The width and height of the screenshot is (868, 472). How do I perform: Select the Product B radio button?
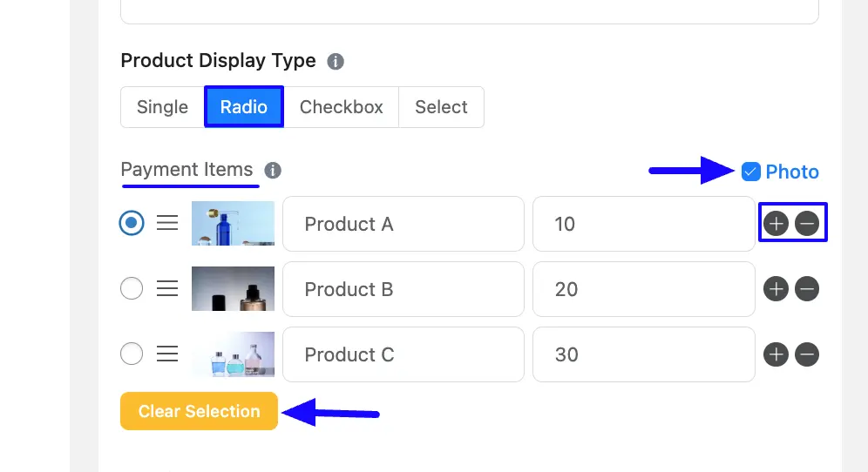click(x=132, y=288)
